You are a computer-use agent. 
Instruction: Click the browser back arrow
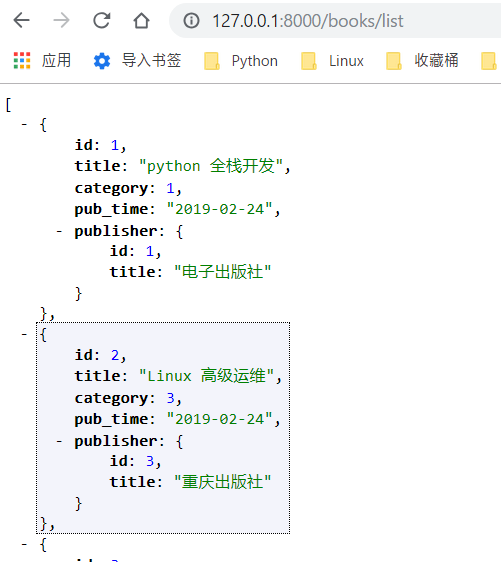[22, 20]
